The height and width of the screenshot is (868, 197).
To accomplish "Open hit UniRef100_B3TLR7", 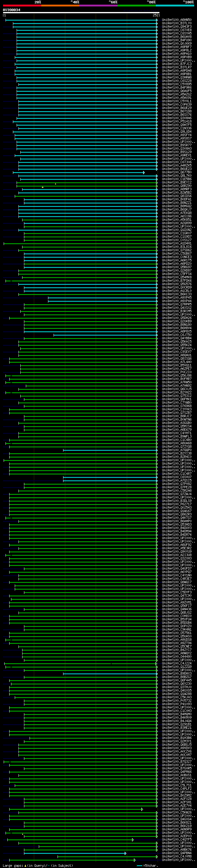I will click(x=177, y=67).
